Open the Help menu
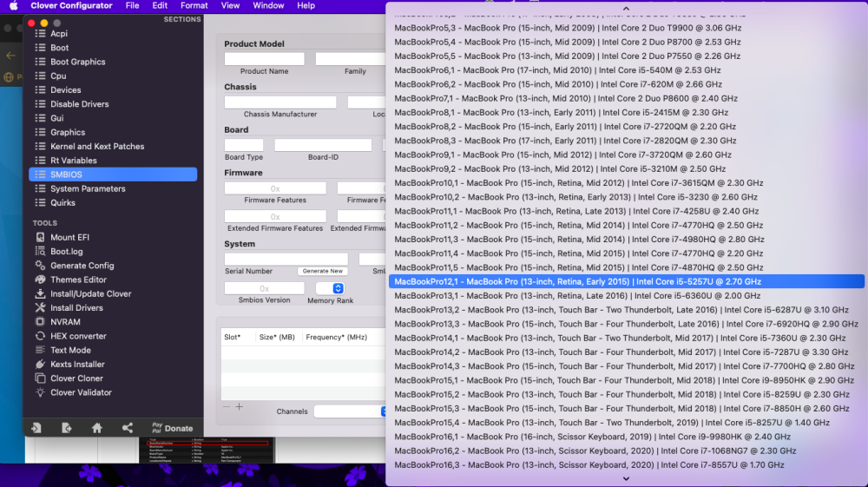 tap(306, 5)
